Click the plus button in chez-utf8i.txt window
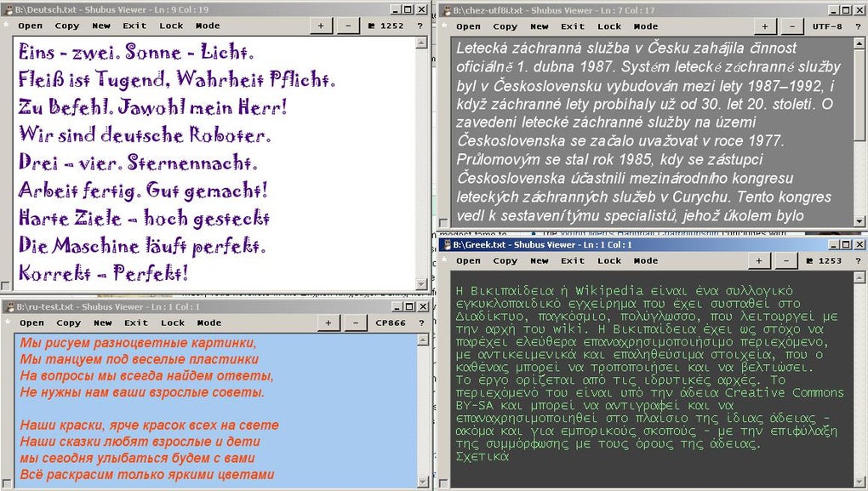 coord(765,26)
